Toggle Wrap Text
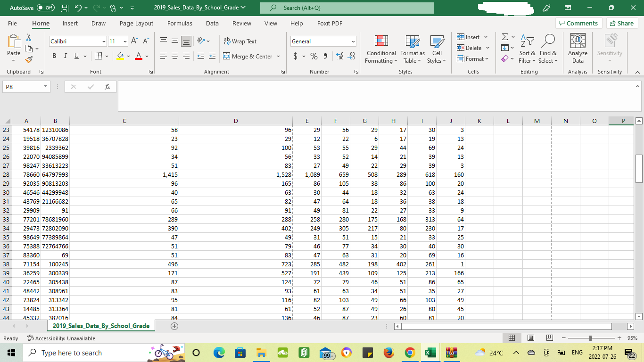Screen dimensions: 644x362 [x=240, y=41]
